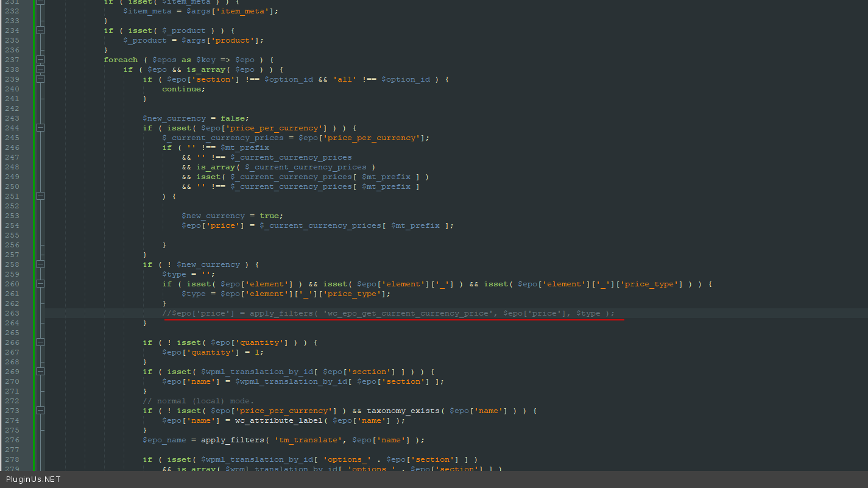This screenshot has width=868, height=488.
Task: Fold the quantity block at line 266
Action: pos(40,342)
